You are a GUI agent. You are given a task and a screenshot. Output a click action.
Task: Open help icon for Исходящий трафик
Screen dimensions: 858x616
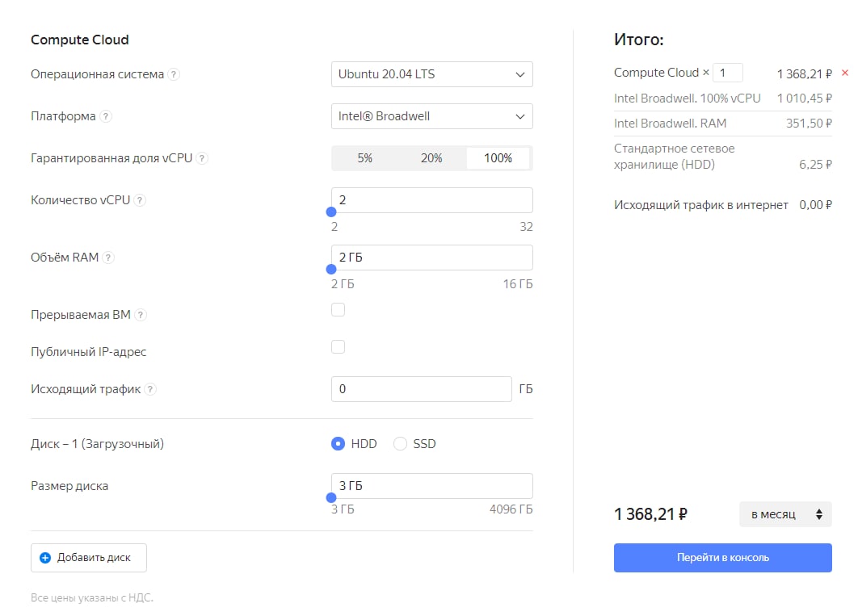click(150, 389)
